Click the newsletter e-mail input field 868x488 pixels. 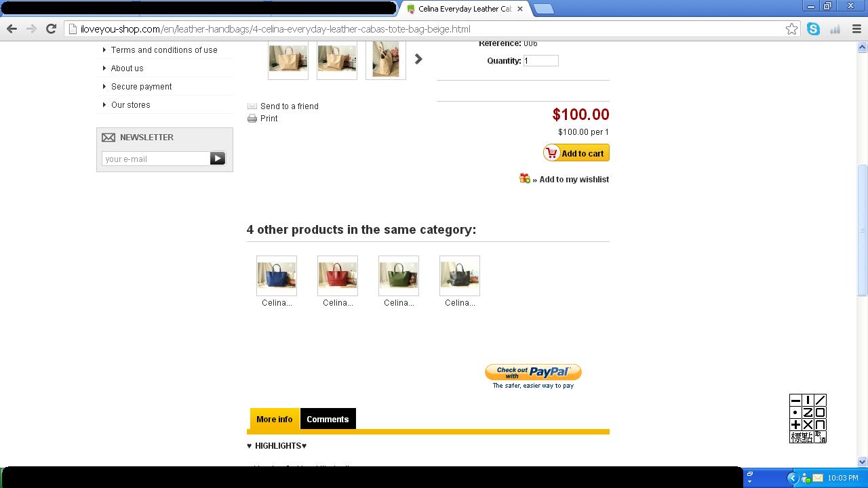coord(155,159)
